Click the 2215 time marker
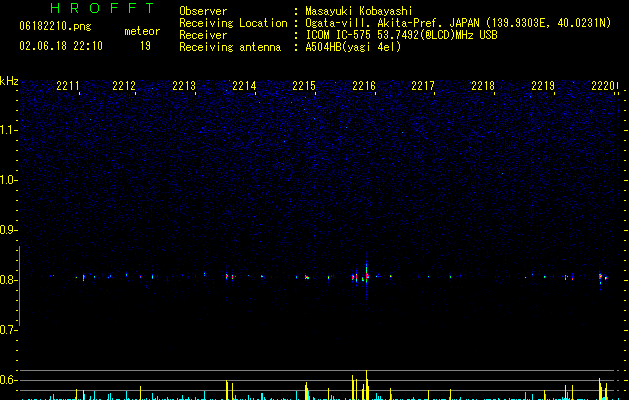 point(304,86)
